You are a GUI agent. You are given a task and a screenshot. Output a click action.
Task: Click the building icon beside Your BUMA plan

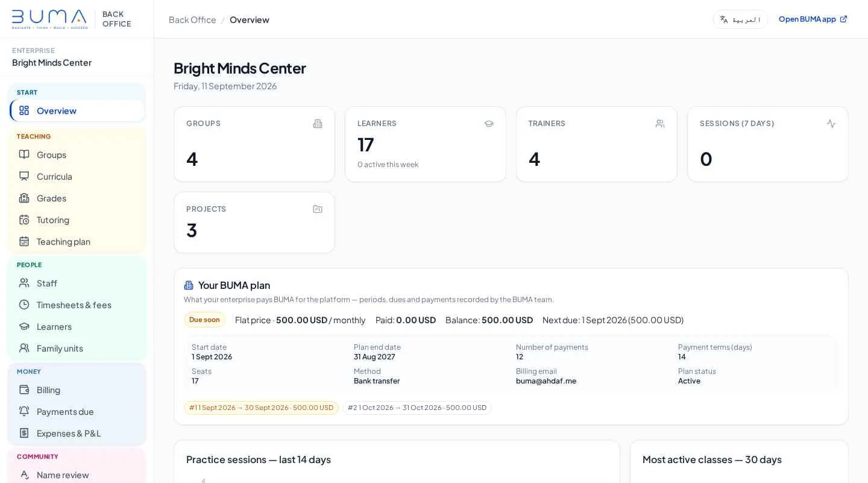189,285
